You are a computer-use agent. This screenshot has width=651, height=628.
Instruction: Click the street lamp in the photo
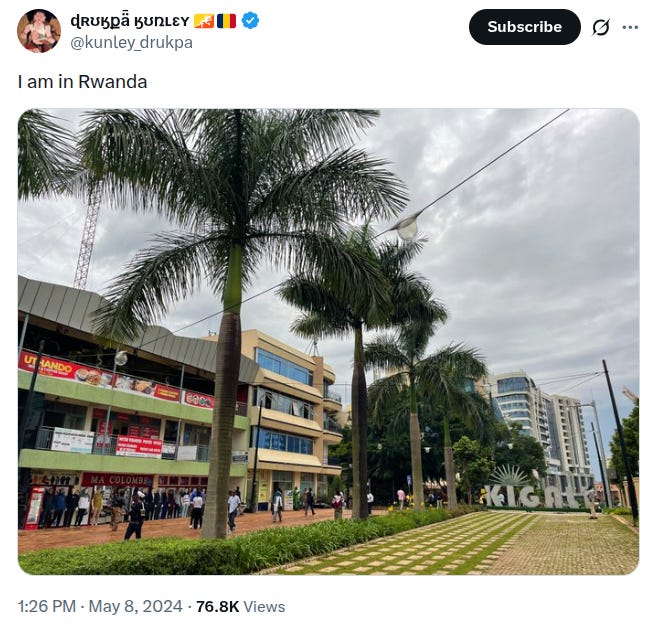point(407,227)
